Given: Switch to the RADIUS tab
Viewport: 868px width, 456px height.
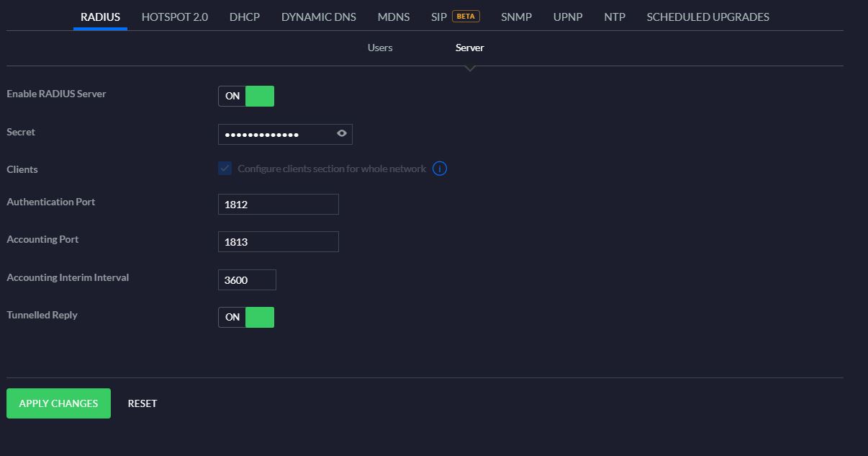Looking at the screenshot, I should 100,17.
